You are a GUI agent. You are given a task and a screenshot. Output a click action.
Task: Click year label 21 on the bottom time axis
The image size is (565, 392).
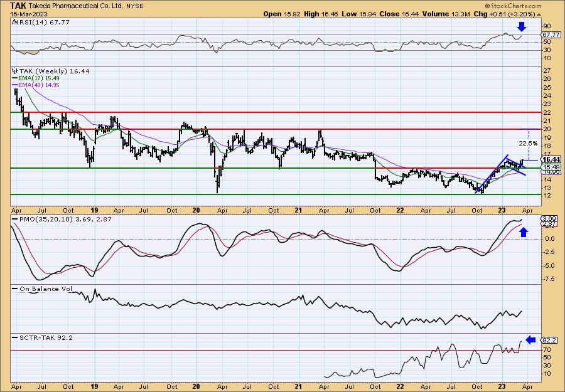pos(298,387)
